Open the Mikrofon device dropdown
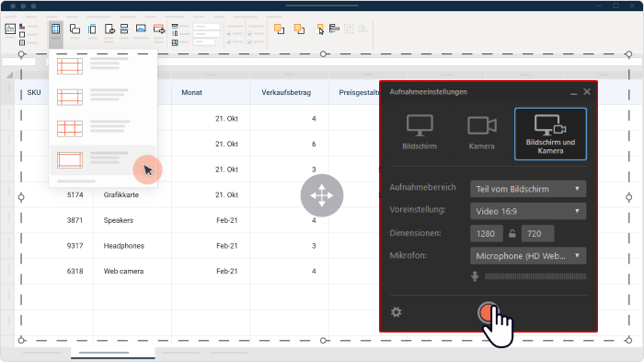 tap(528, 256)
